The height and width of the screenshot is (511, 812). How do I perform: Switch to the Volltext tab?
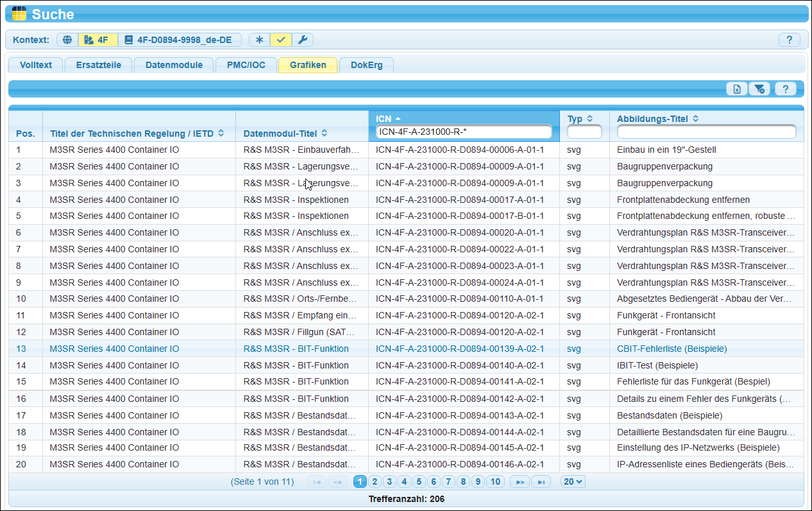36,65
